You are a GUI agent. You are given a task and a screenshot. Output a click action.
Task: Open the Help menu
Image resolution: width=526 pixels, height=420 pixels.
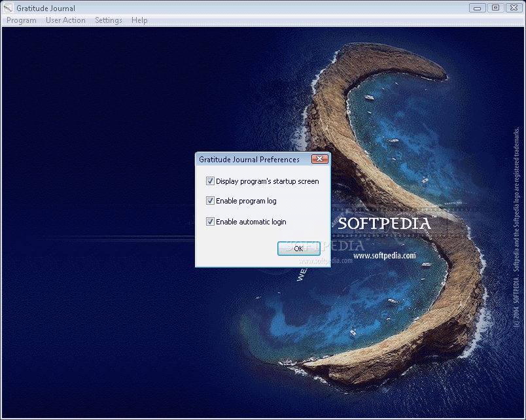[x=139, y=20]
